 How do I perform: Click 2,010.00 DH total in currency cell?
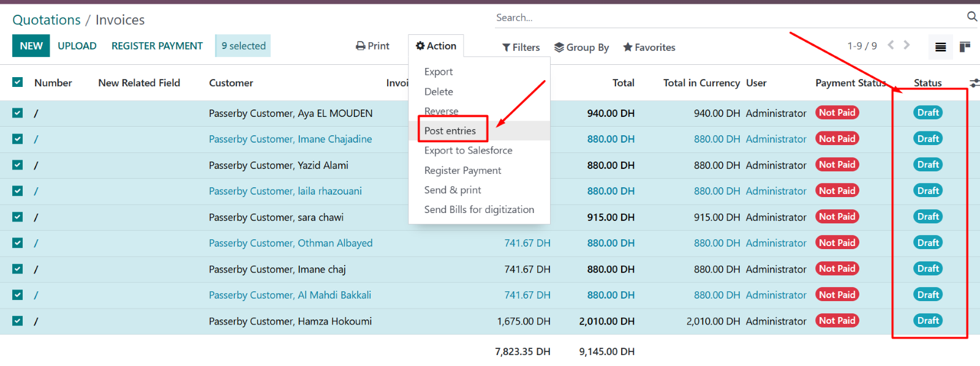pos(713,321)
